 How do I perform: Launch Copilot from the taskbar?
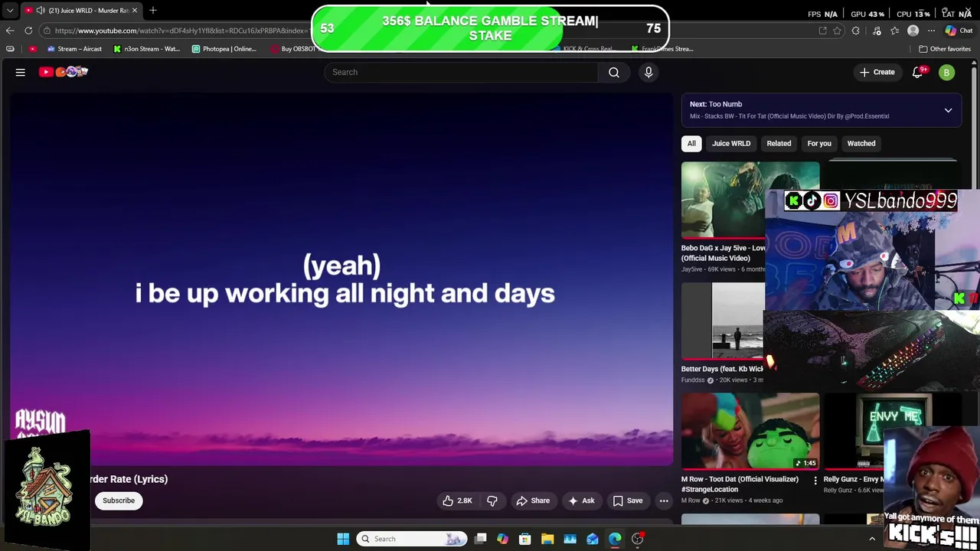coord(502,539)
